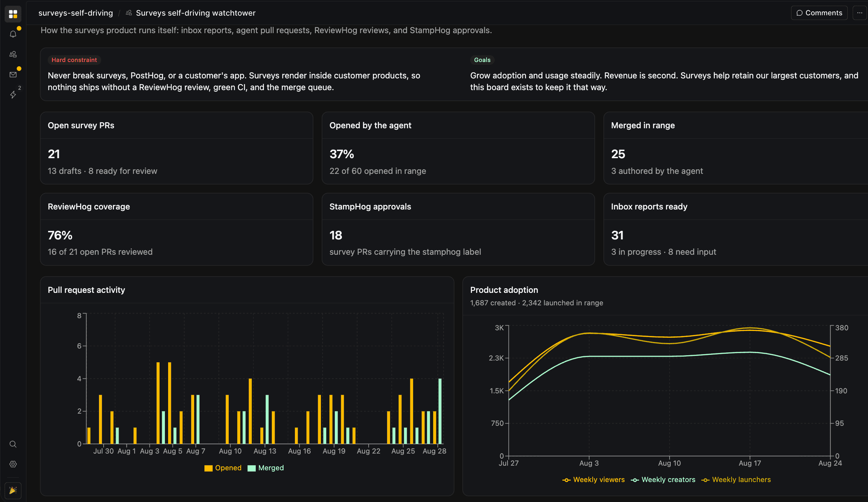Click the 18 StampHog approvals value

(x=336, y=235)
